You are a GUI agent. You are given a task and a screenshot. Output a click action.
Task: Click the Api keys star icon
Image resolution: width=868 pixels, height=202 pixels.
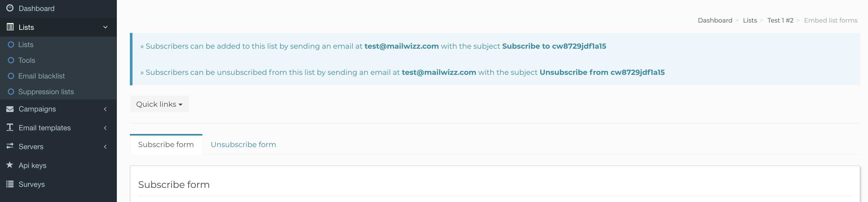click(x=10, y=165)
